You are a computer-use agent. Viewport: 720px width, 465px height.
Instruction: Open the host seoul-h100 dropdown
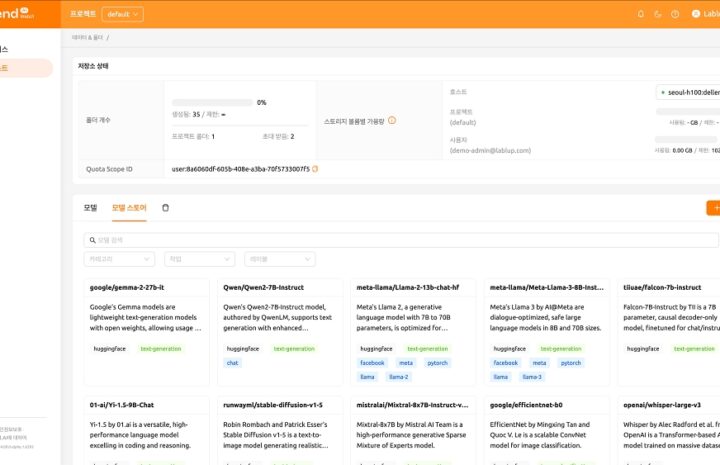point(688,92)
